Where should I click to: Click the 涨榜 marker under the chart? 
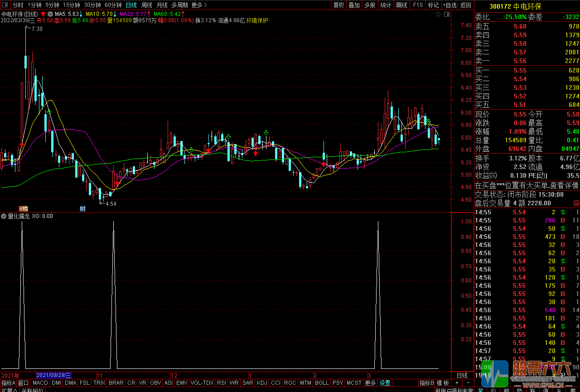pos(23,208)
